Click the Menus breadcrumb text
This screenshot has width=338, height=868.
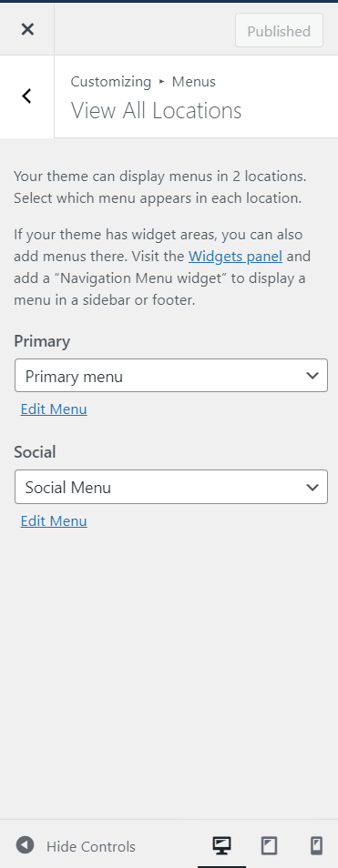(x=194, y=82)
